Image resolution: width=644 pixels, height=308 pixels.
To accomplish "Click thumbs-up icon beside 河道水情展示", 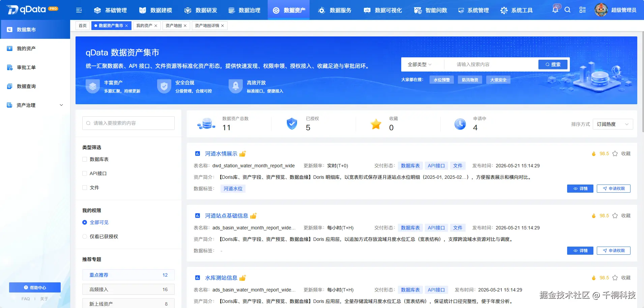I will click(242, 153).
